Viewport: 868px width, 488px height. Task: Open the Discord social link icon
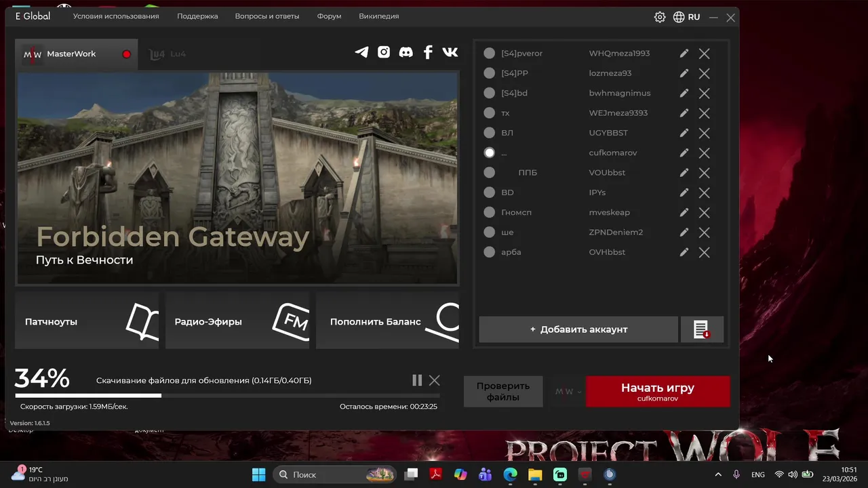406,52
